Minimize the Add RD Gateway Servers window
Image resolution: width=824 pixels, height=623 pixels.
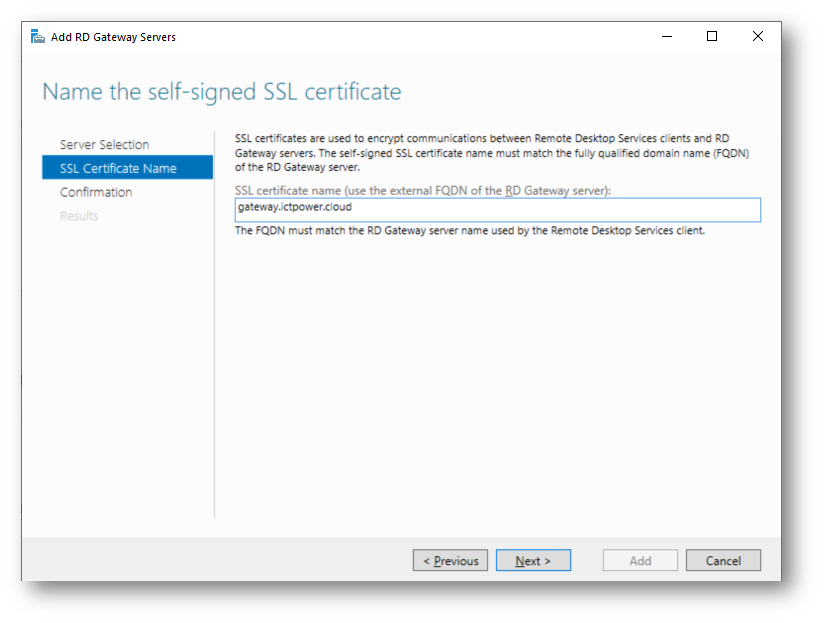point(666,37)
